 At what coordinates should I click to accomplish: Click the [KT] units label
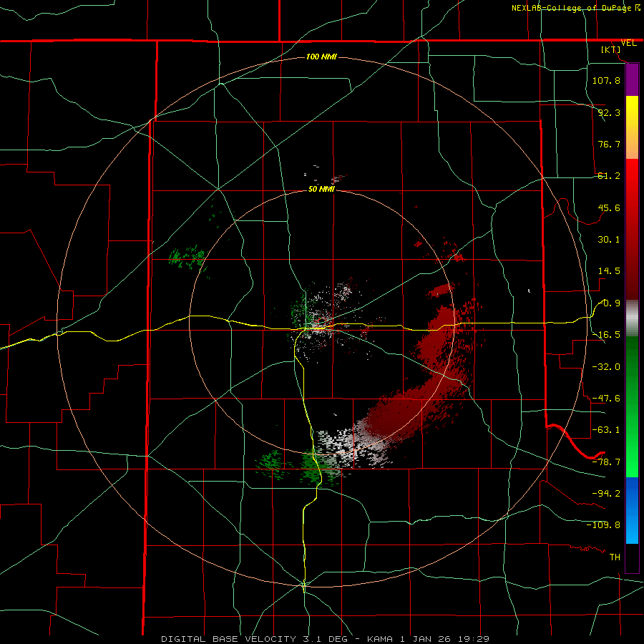pyautogui.click(x=611, y=49)
